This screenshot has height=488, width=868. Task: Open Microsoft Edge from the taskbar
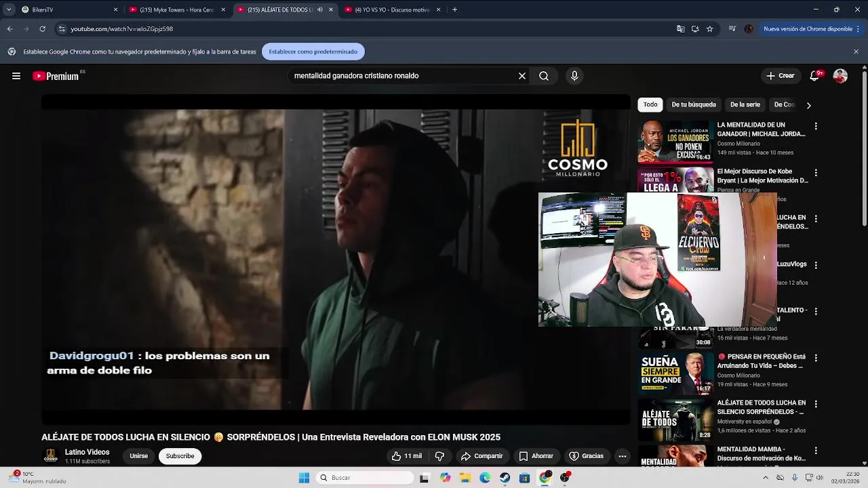485,478
